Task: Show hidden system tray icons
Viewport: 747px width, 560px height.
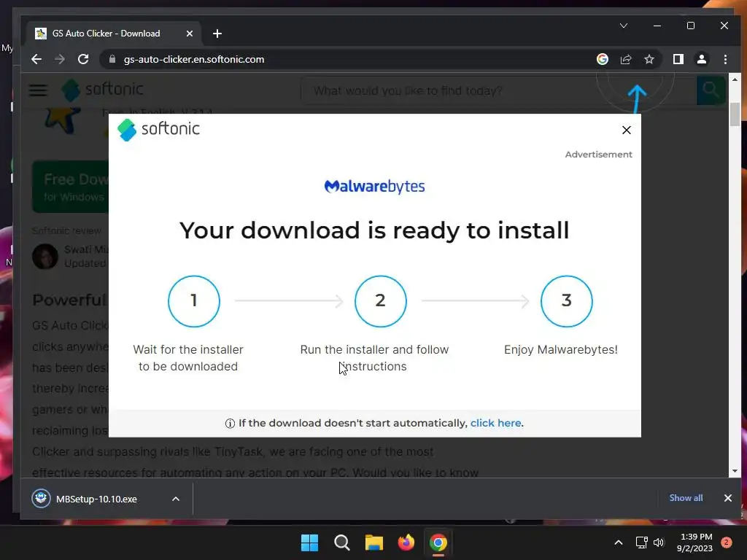Action: pyautogui.click(x=618, y=542)
